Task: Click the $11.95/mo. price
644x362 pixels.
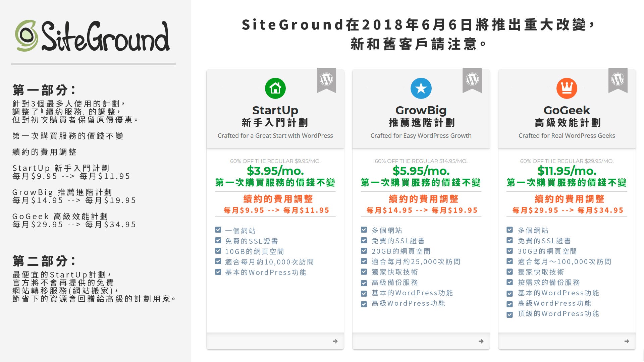Action: (x=567, y=171)
